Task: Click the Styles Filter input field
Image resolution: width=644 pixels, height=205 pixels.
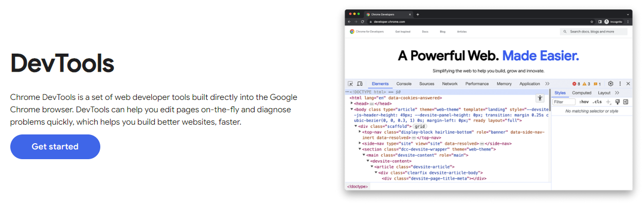Action: point(564,102)
